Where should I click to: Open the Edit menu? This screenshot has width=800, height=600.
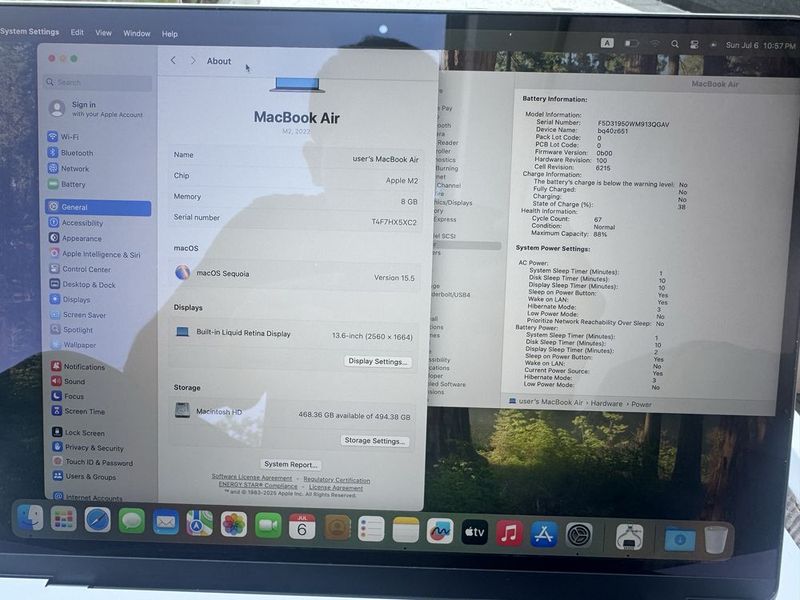[x=78, y=32]
